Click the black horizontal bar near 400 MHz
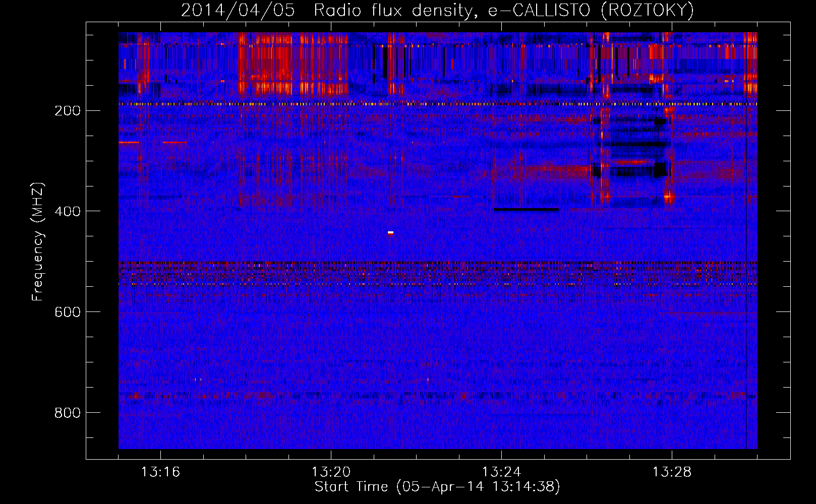Image resolution: width=816 pixels, height=504 pixels. click(x=526, y=209)
